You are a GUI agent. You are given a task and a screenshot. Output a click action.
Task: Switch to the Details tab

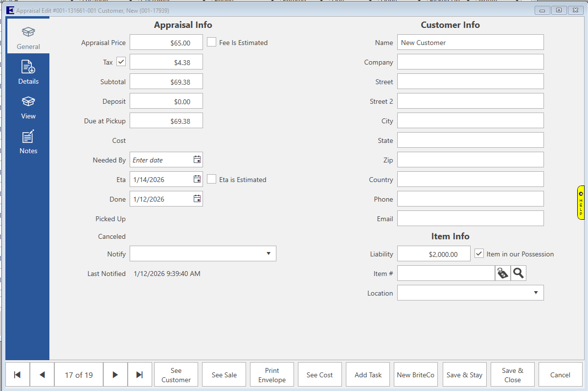pos(28,72)
